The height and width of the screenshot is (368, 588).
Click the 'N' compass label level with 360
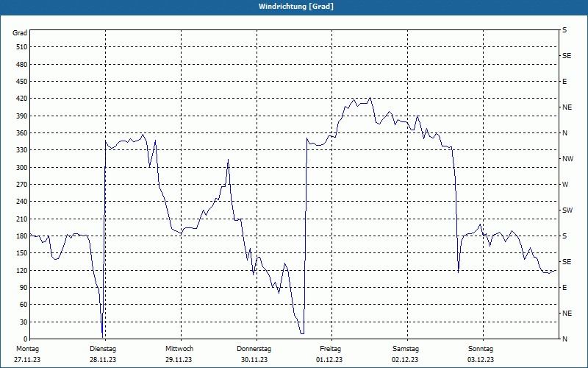tap(564, 133)
